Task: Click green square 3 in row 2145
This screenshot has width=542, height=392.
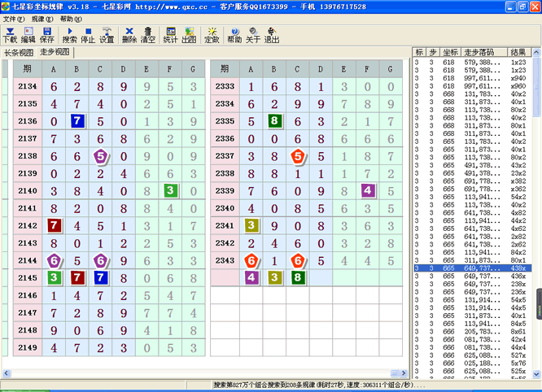Action: [x=54, y=277]
